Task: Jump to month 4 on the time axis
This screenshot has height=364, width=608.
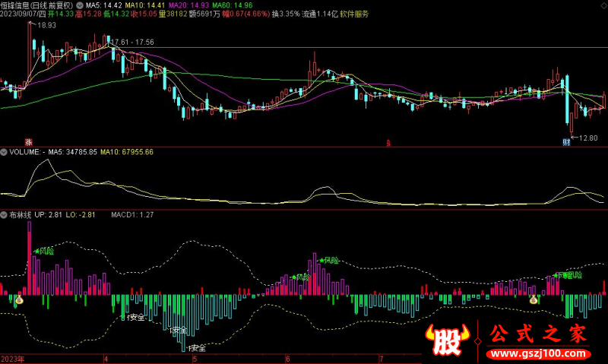Action: (x=106, y=359)
